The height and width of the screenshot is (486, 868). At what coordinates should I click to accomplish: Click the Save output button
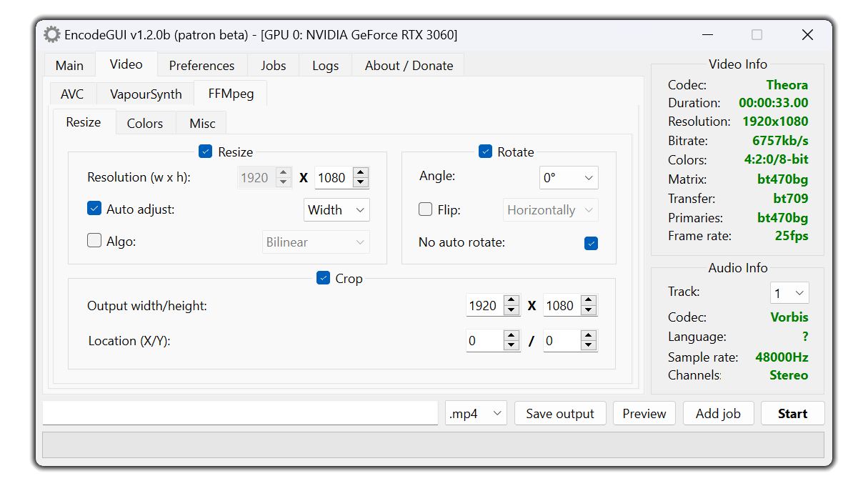560,413
